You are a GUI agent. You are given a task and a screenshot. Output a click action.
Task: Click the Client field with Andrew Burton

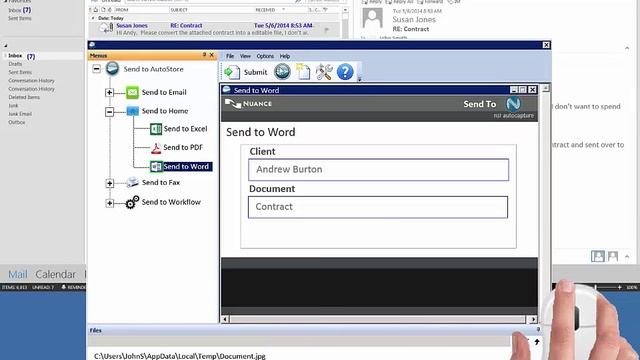tap(378, 169)
